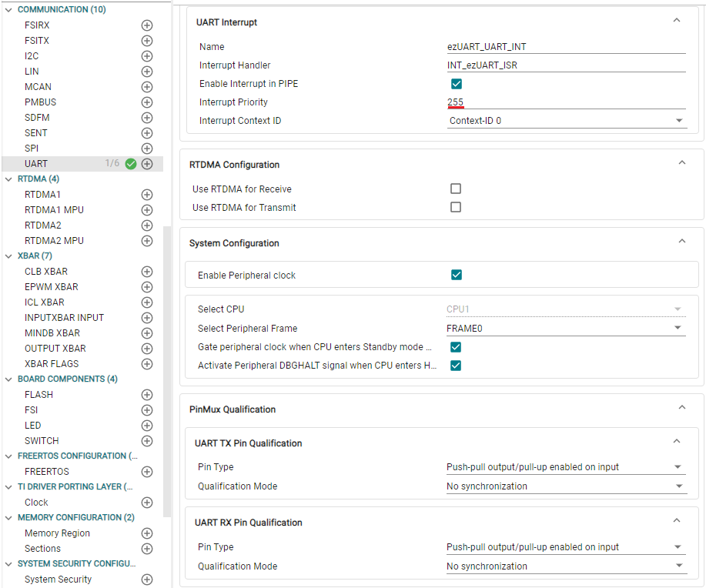Viewport: 706px width, 588px height.
Task: Open Select Peripheral Frame dropdown
Action: click(566, 328)
